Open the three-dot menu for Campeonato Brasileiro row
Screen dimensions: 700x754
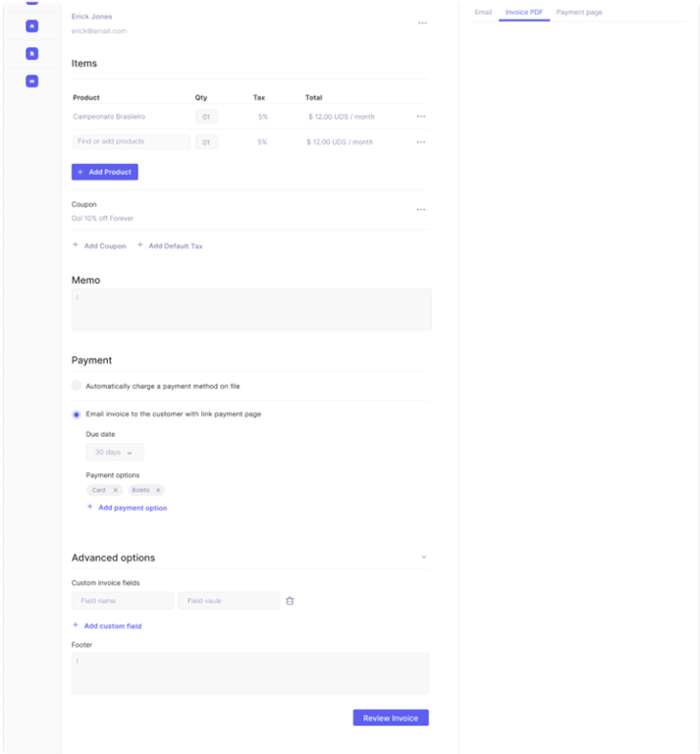420,117
